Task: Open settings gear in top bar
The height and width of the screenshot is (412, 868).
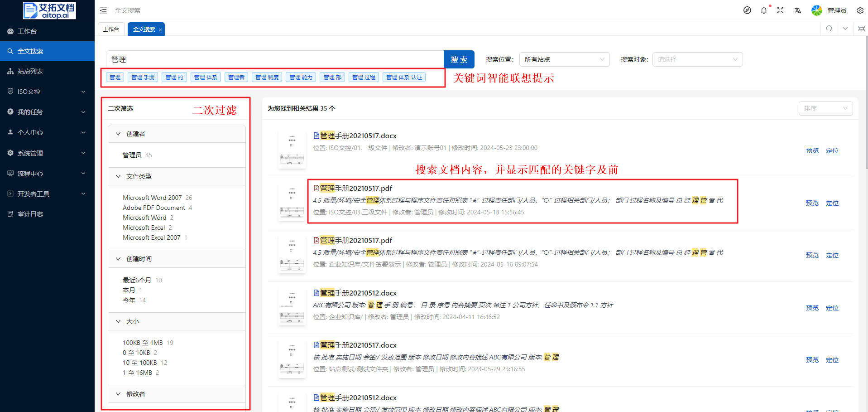Action: pos(860,10)
